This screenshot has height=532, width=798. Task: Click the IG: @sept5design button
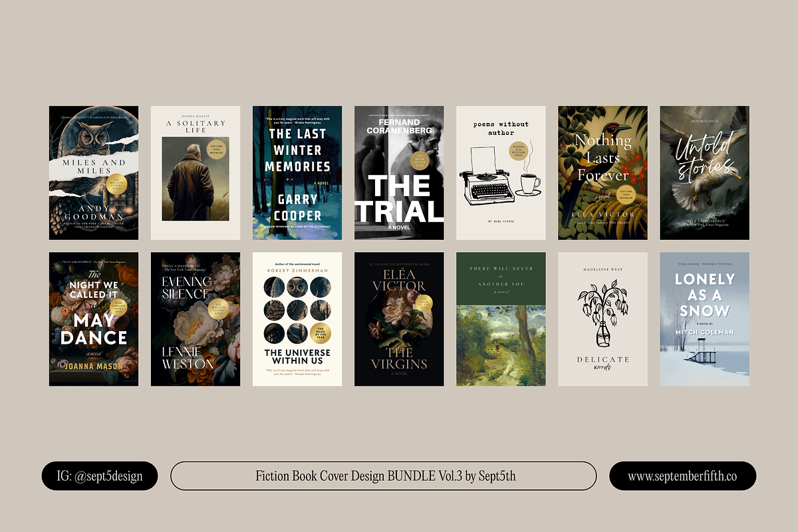point(100,476)
